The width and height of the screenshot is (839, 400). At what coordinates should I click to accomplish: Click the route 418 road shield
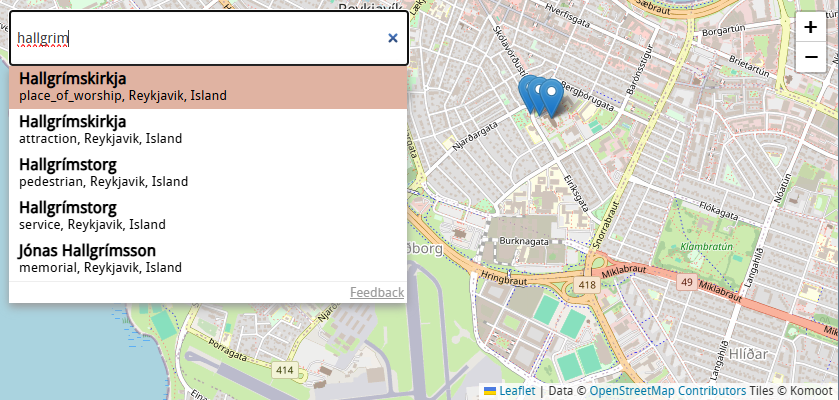[x=586, y=286]
